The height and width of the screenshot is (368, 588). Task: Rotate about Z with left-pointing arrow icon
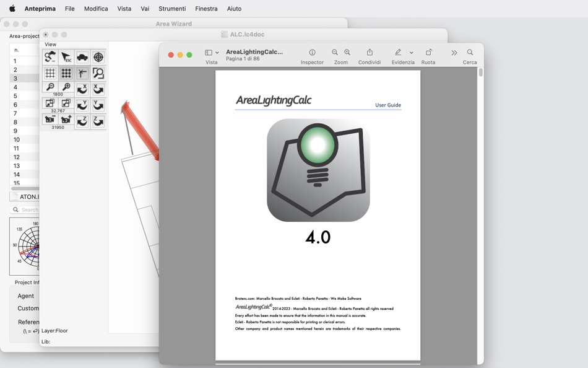click(x=82, y=121)
